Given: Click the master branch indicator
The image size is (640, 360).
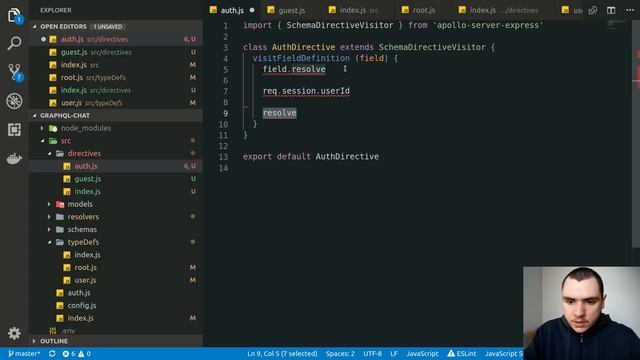Looking at the screenshot, I should pos(24,353).
